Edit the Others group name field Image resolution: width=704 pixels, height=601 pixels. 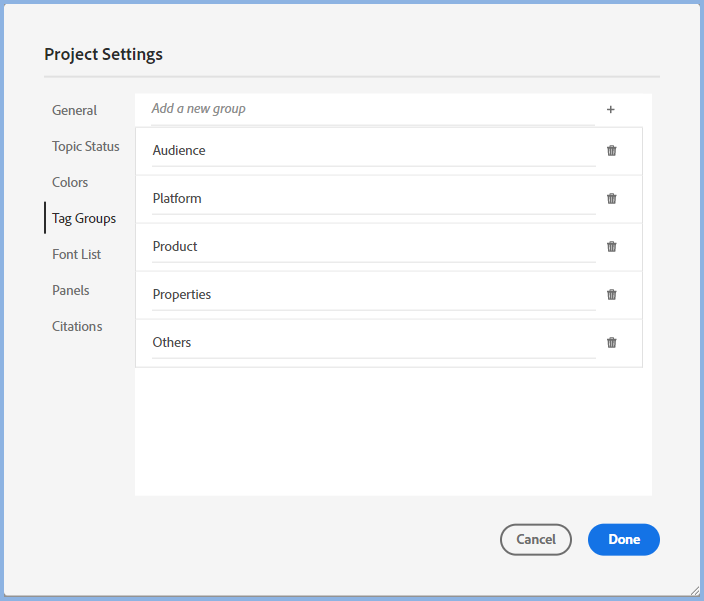tap(370, 343)
